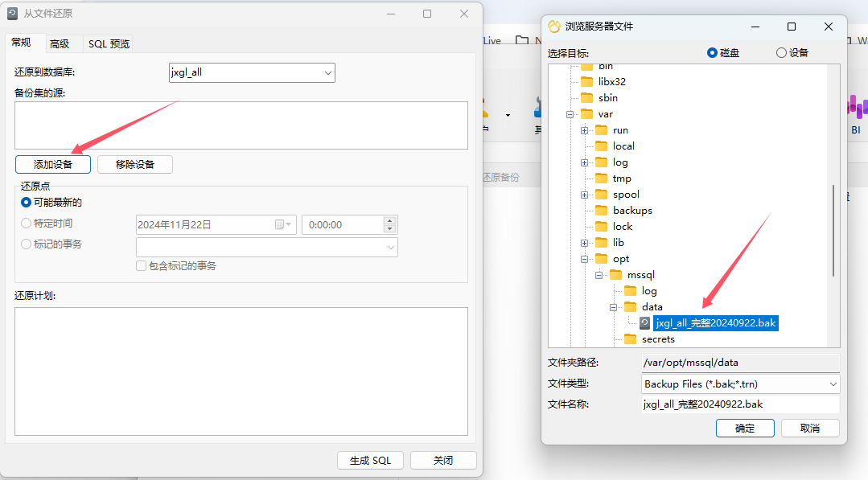Click the opt folder icon
Image resolution: width=868 pixels, height=480 pixels.
pos(601,259)
